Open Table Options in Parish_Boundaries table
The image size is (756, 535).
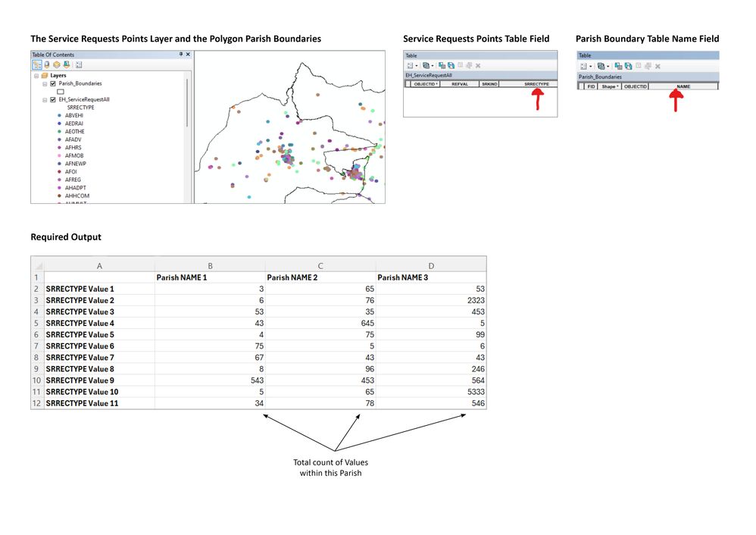(x=583, y=66)
